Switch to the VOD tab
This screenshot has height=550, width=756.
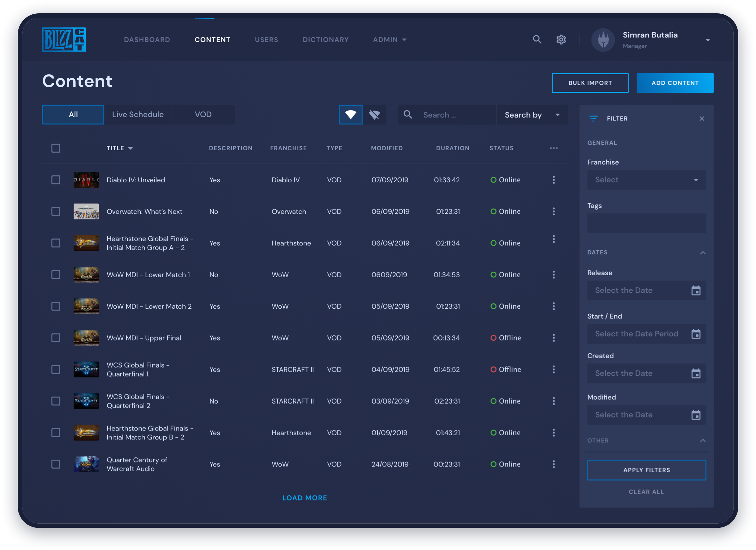coord(203,115)
